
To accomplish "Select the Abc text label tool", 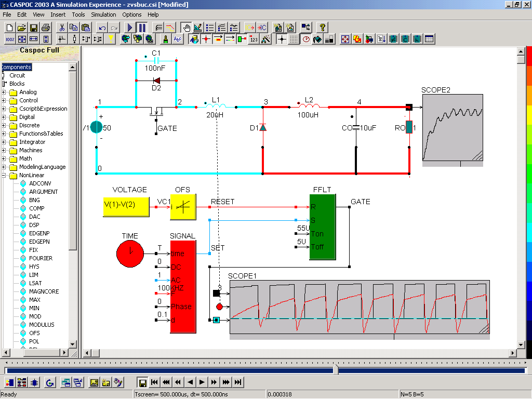I will click(x=178, y=39).
